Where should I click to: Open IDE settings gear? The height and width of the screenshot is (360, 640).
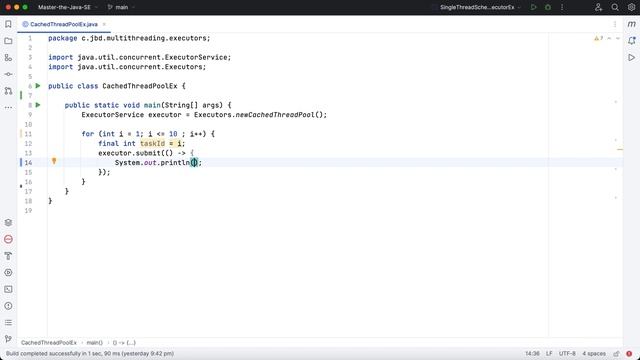631,7
